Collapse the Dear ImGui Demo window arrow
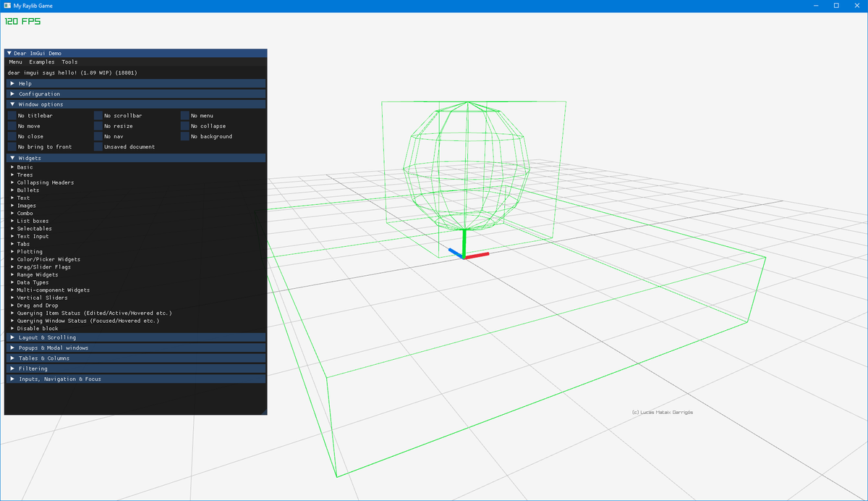The width and height of the screenshot is (868, 501). [x=10, y=53]
